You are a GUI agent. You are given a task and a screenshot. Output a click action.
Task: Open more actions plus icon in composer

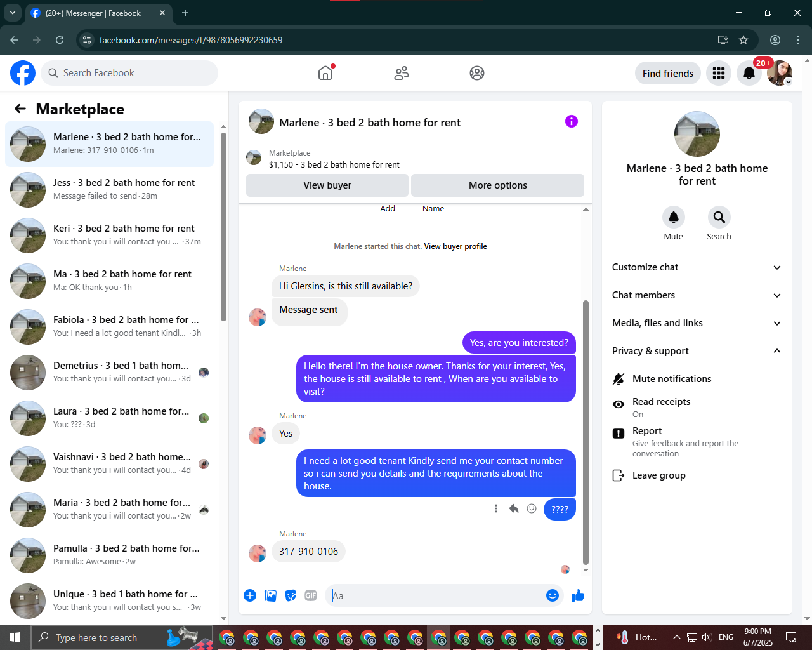(x=250, y=595)
